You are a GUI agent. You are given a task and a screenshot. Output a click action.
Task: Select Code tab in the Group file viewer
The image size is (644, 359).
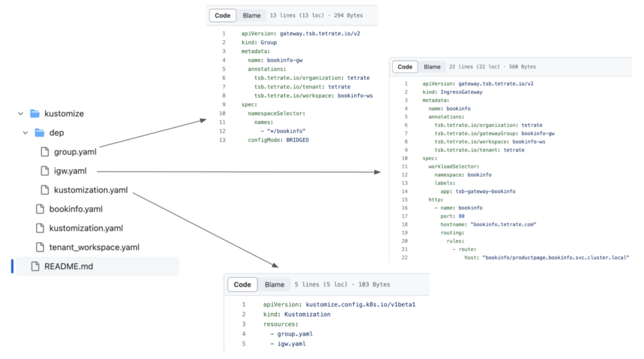tap(223, 15)
